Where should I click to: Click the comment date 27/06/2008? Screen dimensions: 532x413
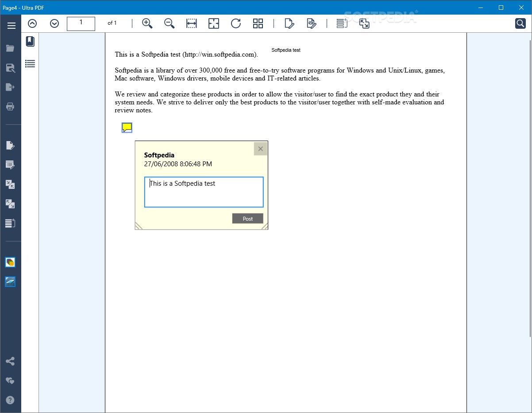(x=178, y=164)
